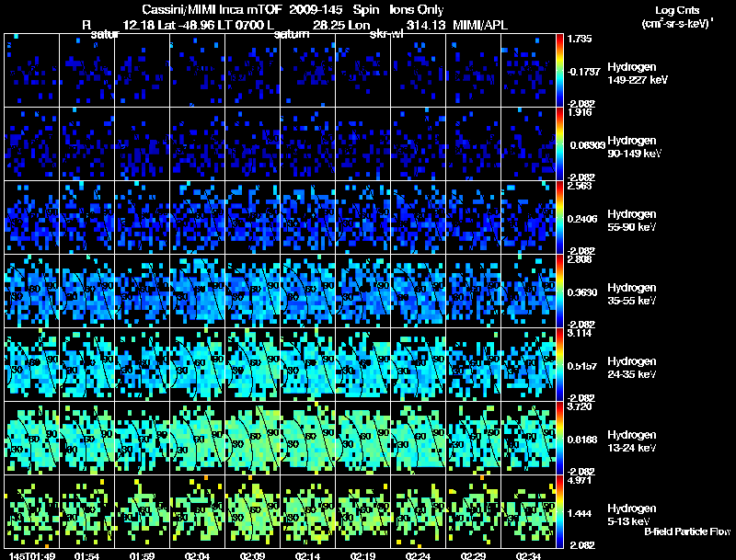This screenshot has width=736, height=560.
Task: Select the 35-55 keV panel at 02:24
Action: 418,291
